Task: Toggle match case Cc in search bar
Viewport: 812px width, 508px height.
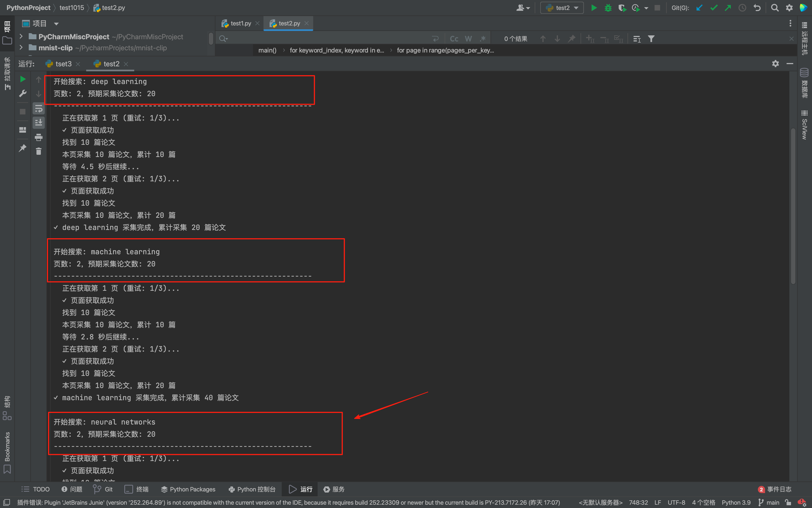Action: tap(454, 39)
